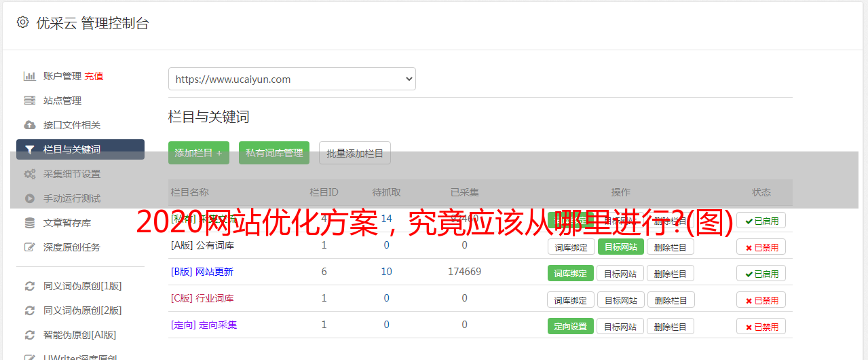Click the gear icon beside 优采云 管理控制台
Viewport: 868px width, 360px height.
point(22,22)
